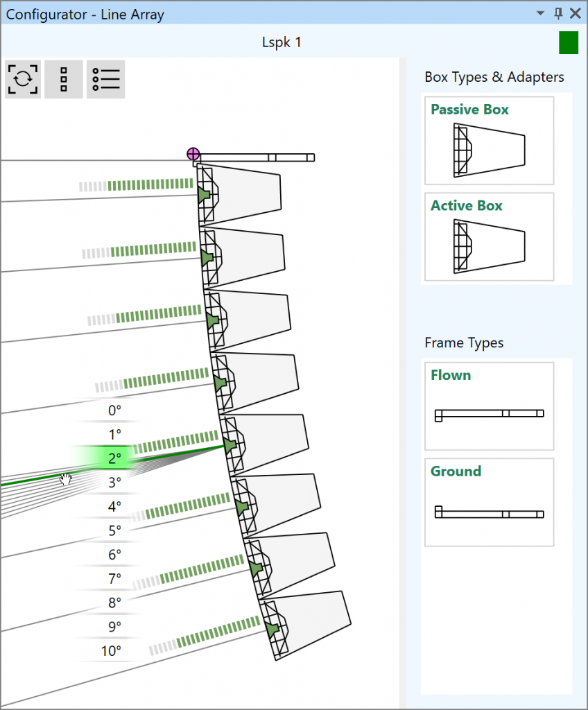
Task: Select the 6° angle option
Action: pyautogui.click(x=114, y=554)
